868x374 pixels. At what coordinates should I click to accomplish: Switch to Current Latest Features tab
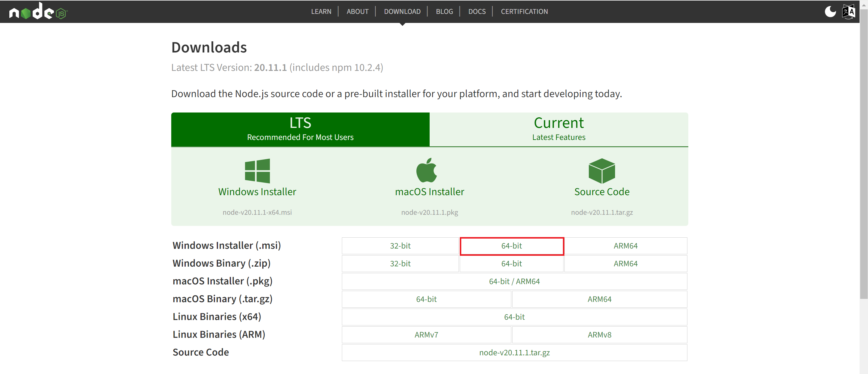pos(558,129)
